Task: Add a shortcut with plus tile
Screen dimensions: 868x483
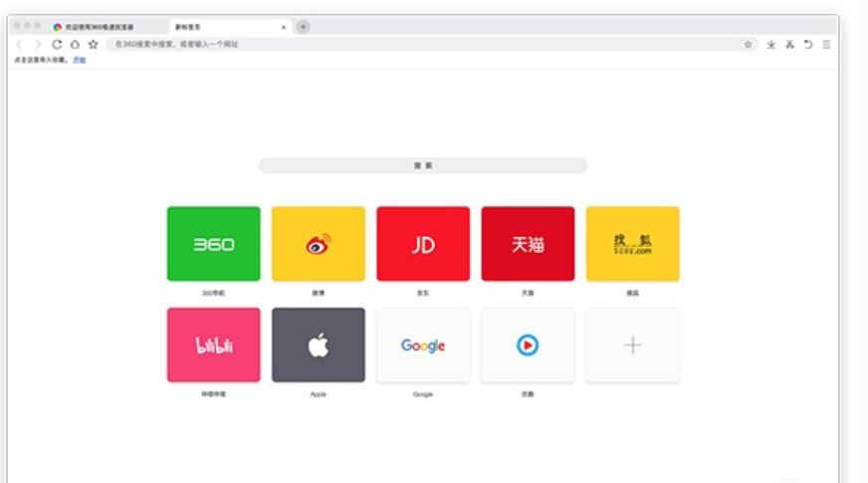Action: (633, 346)
